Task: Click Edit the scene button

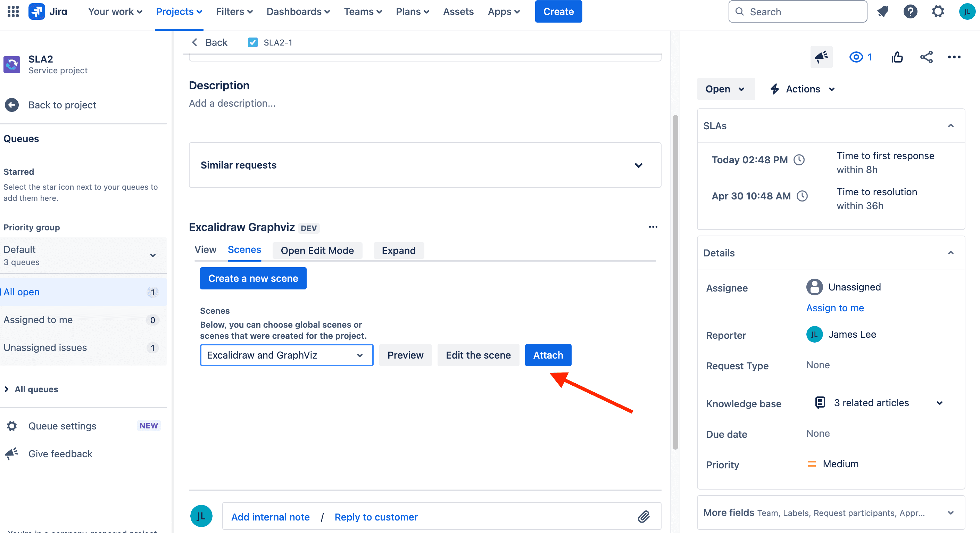Action: coord(478,355)
